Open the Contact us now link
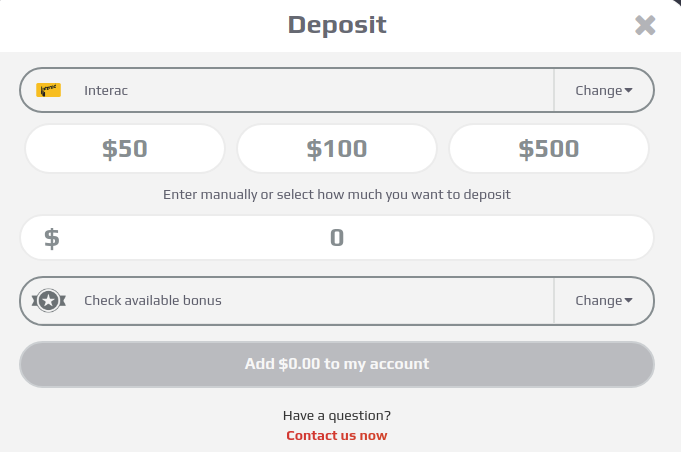Screen dimensions: 681x452 pyautogui.click(x=337, y=436)
